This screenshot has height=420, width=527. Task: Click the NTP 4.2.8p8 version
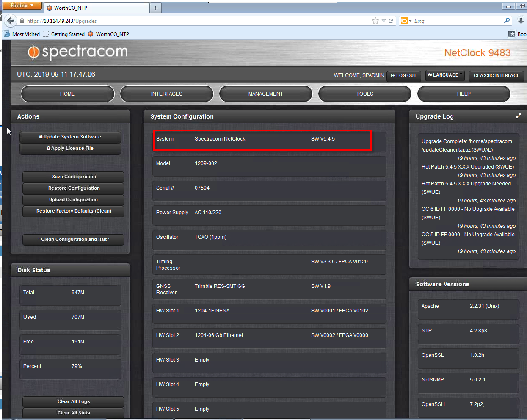(x=478, y=331)
